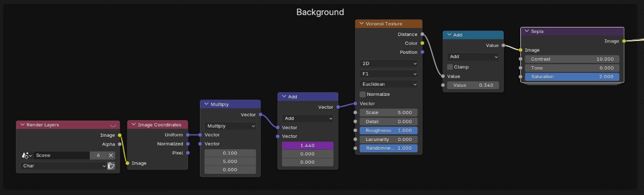Image resolution: width=644 pixels, height=195 pixels.
Task: Click the Voronoi Position output socket
Action: click(x=422, y=52)
